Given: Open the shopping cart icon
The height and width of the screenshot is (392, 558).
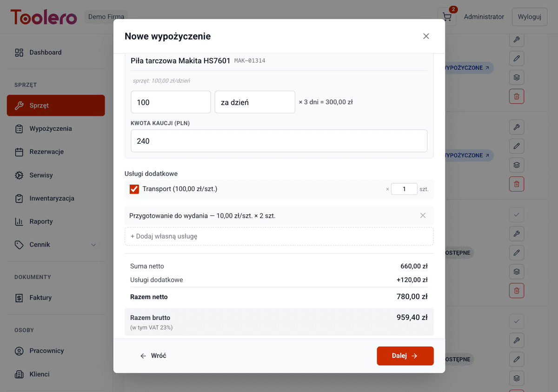Looking at the screenshot, I should [x=447, y=17].
